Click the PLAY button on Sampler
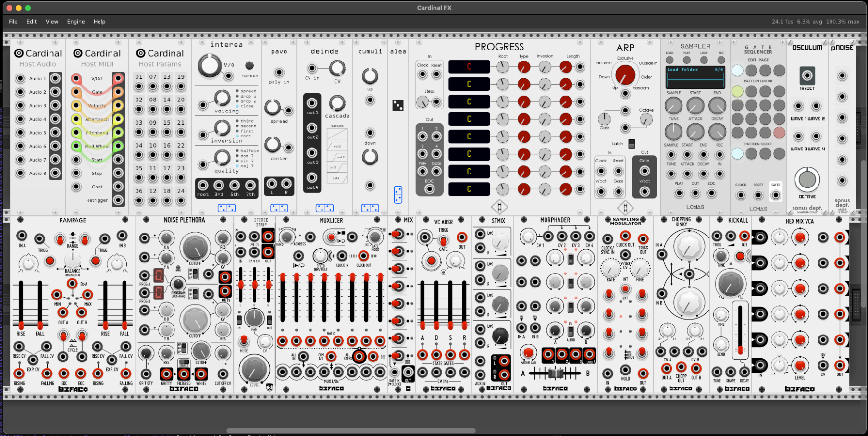 coord(687,60)
